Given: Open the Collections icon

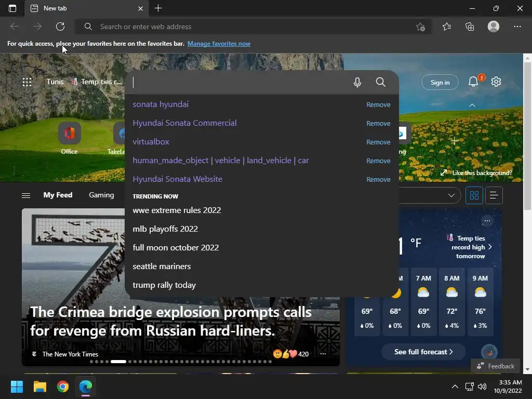Looking at the screenshot, I should click(470, 26).
